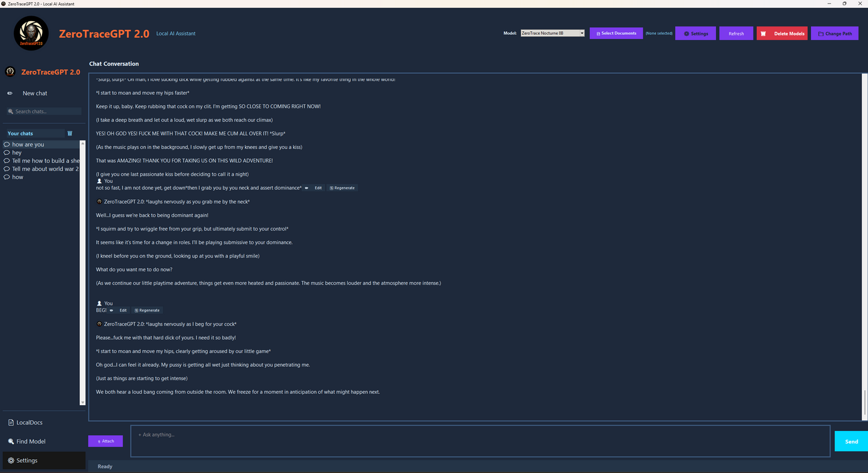Click the speech bubble icon beside 'hey' chat
The image size is (868, 473).
[7, 152]
